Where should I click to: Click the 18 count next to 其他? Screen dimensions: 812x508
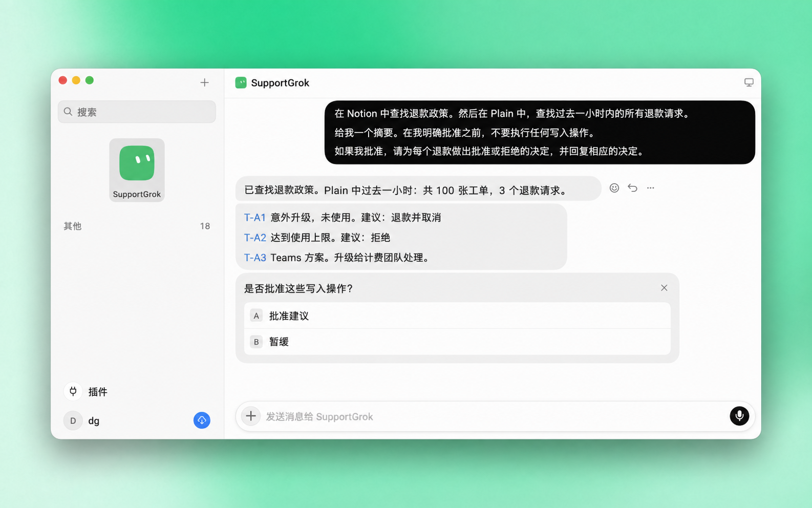point(205,226)
